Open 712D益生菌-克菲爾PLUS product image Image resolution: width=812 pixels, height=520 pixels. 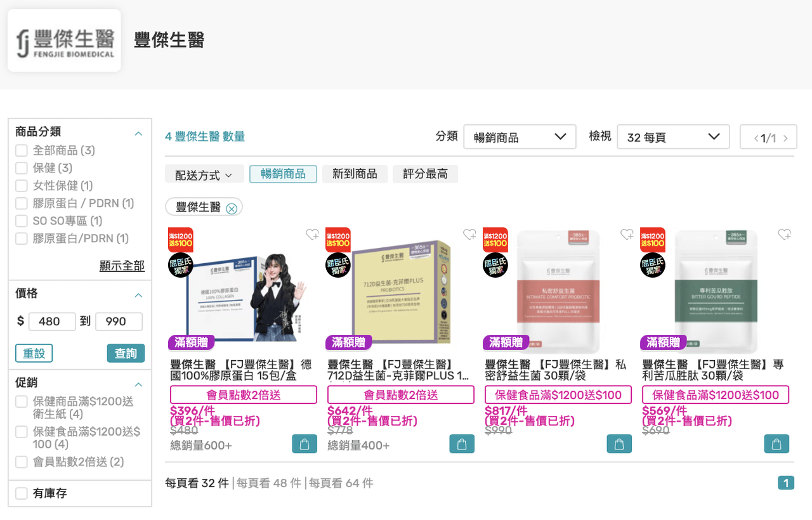click(401, 290)
